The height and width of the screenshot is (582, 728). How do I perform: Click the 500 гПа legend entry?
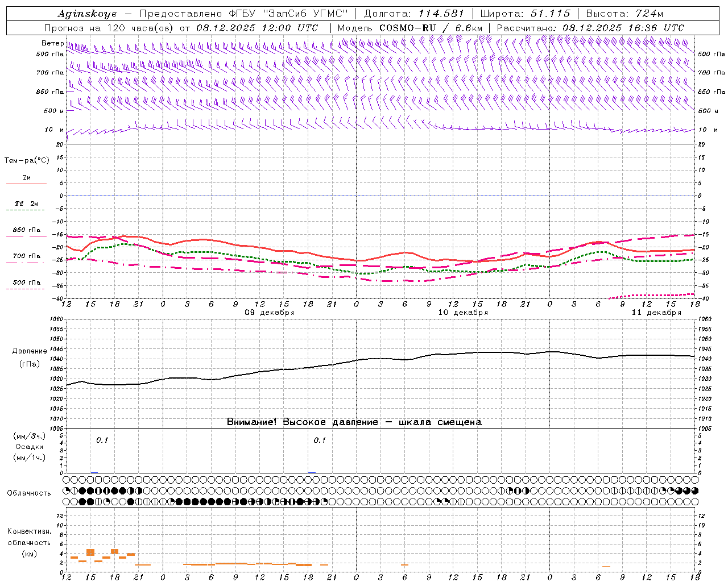click(27, 282)
